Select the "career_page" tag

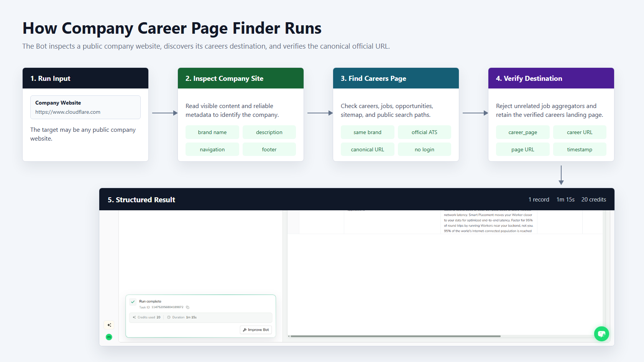click(523, 132)
